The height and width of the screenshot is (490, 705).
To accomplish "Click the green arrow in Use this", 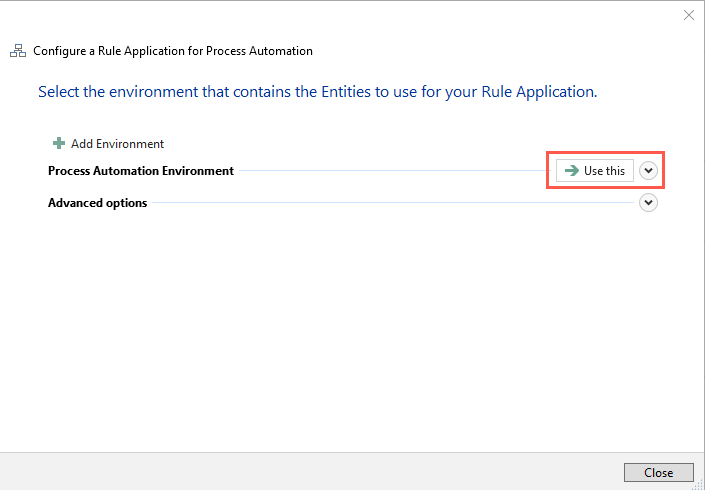I will pos(572,171).
